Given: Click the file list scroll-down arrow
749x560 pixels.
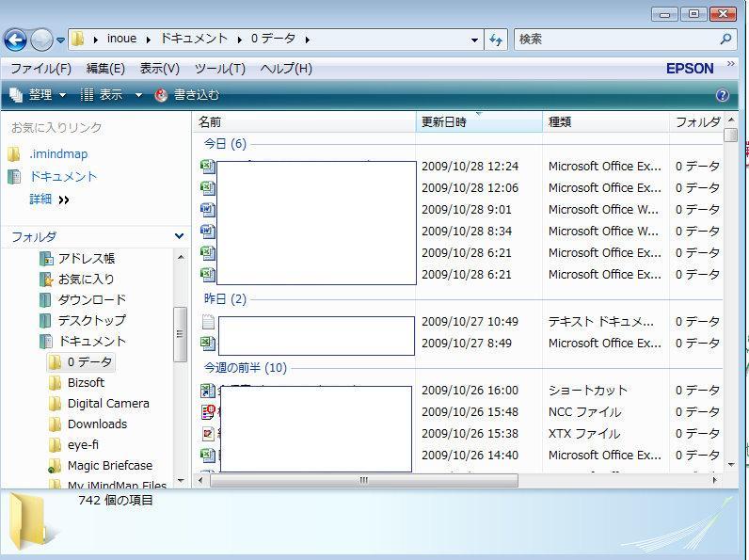Looking at the screenshot, I should pyautogui.click(x=731, y=464).
